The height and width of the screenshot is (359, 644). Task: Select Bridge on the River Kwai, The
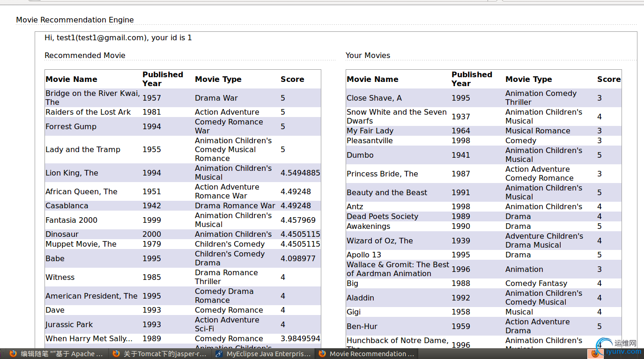(93, 98)
